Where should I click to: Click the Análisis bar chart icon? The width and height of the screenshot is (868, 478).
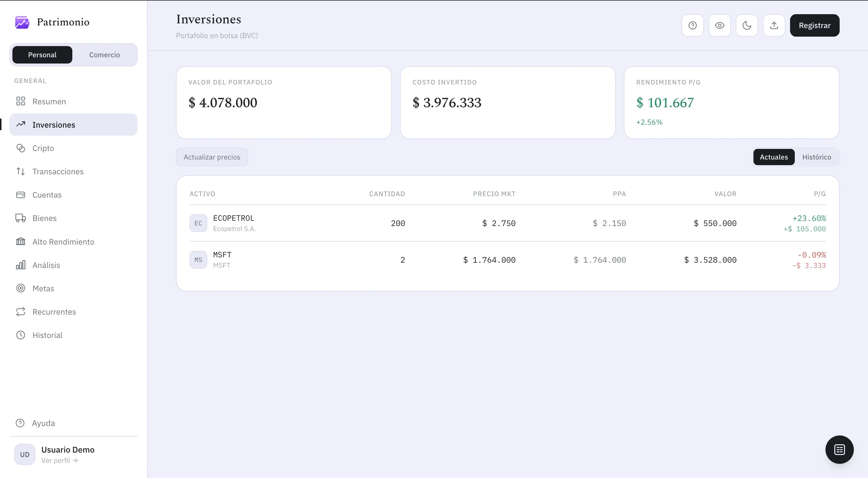[21, 265]
